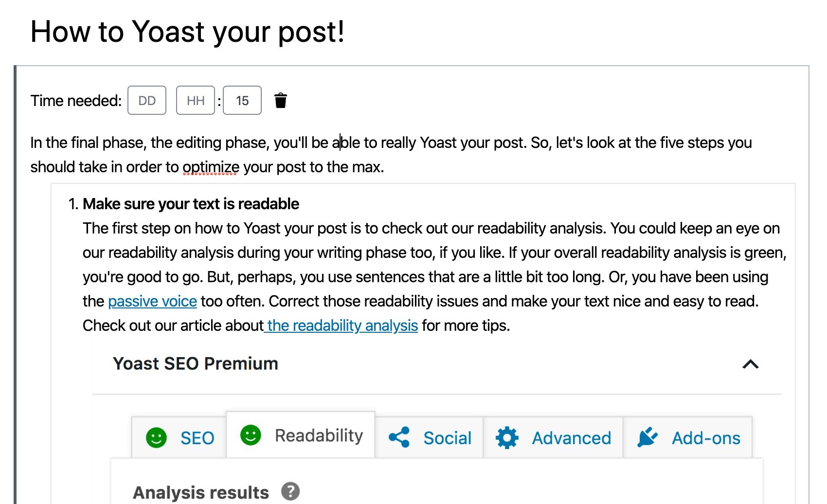The height and width of the screenshot is (504, 827).
Task: Click the green smiley on the SEO tab
Action: [x=156, y=437]
